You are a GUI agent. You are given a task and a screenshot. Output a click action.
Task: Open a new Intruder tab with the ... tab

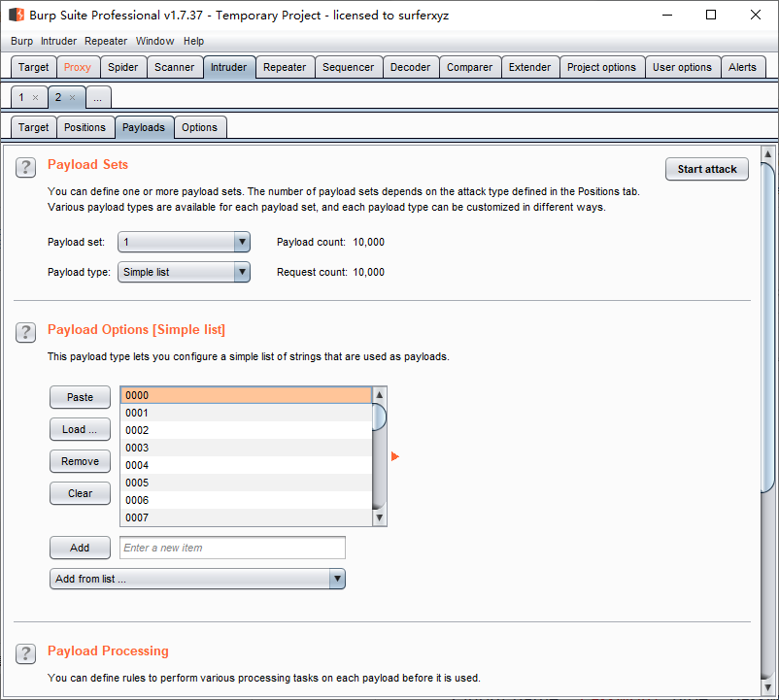[x=98, y=97]
